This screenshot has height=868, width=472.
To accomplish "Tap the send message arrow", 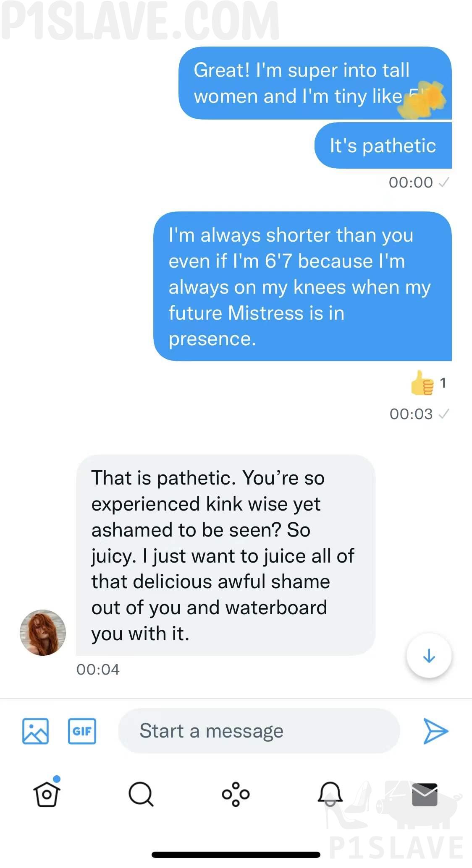I will tap(435, 731).
